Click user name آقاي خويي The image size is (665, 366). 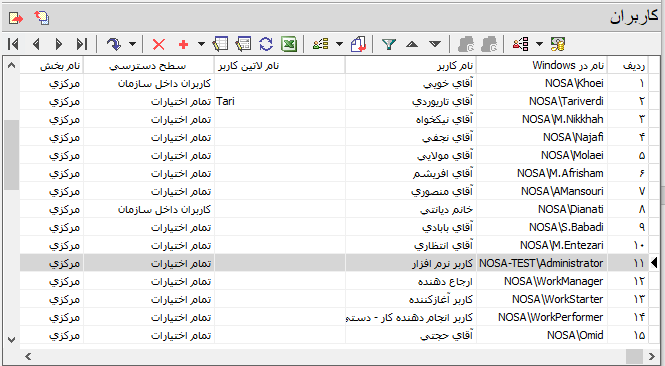(x=447, y=84)
